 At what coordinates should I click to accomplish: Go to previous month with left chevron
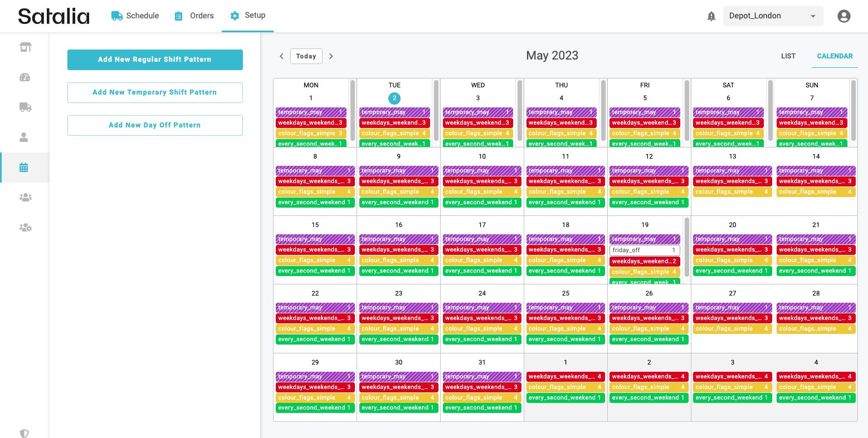tap(281, 56)
